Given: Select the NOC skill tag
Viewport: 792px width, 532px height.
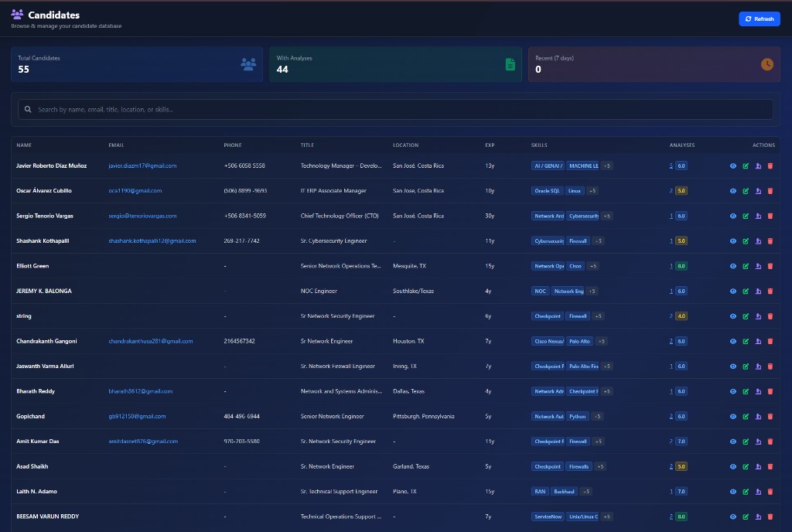Looking at the screenshot, I should [540, 292].
